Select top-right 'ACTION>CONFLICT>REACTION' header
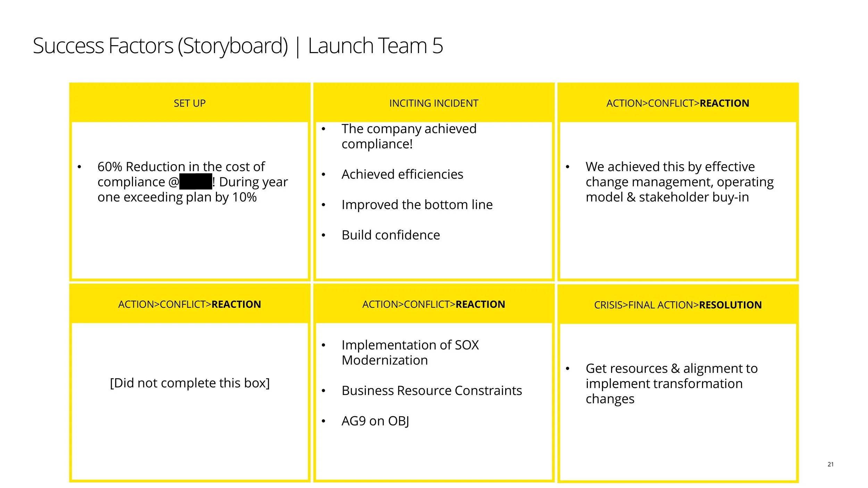This screenshot has height=488, width=868. point(678,103)
